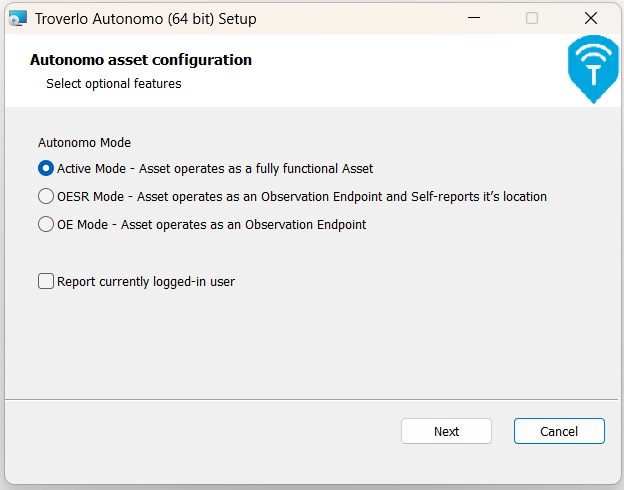Viewport: 624px width, 490px height.
Task: Enable Report currently logged-in user checkbox
Action: coord(46,281)
